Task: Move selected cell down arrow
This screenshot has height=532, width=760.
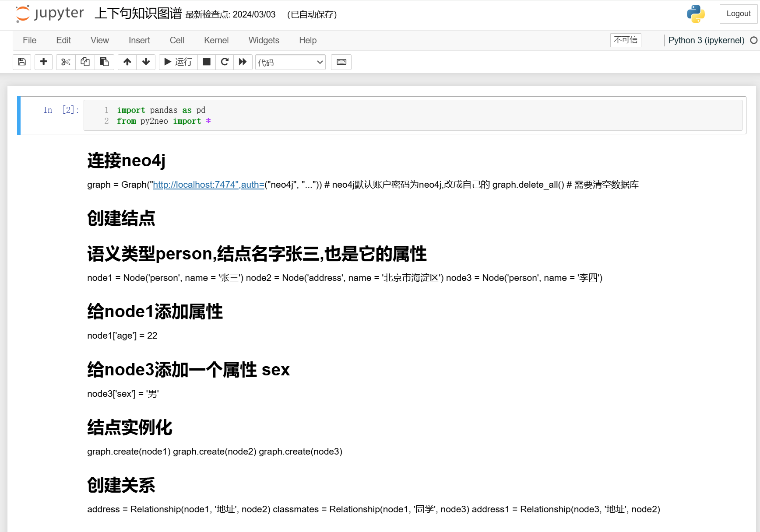Action: pos(146,62)
